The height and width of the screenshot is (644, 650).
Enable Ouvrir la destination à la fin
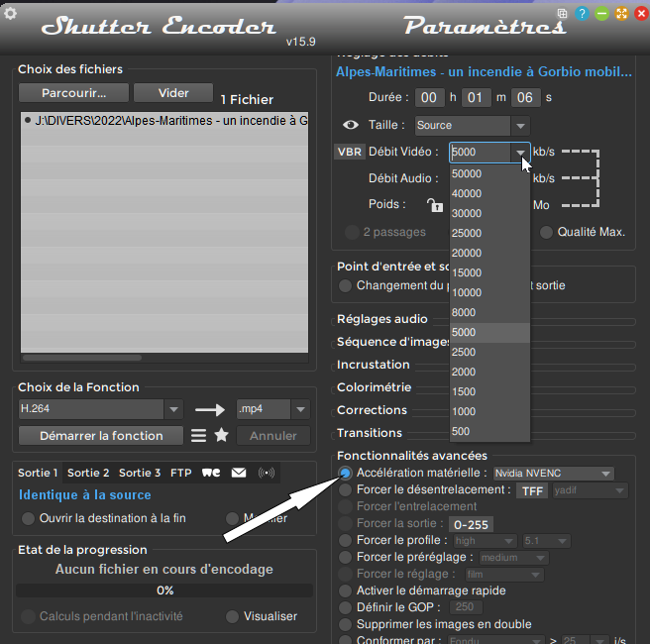tap(28, 518)
